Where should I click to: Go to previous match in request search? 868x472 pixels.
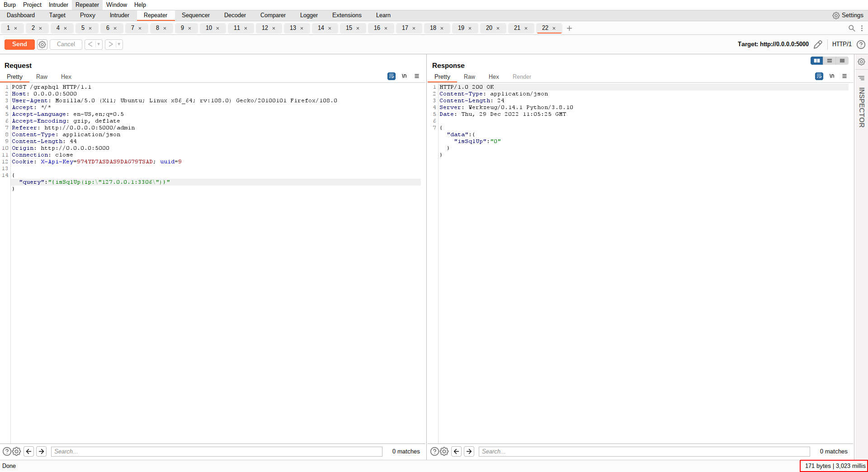point(29,451)
